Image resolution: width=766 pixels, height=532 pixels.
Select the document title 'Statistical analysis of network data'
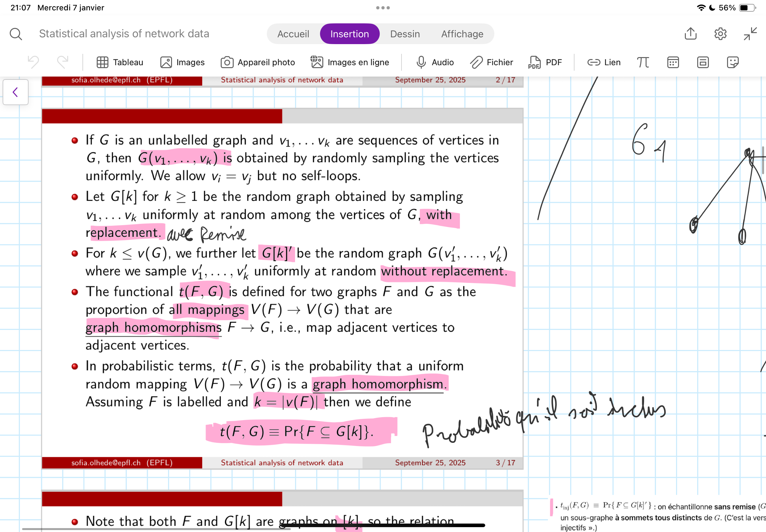tap(124, 34)
